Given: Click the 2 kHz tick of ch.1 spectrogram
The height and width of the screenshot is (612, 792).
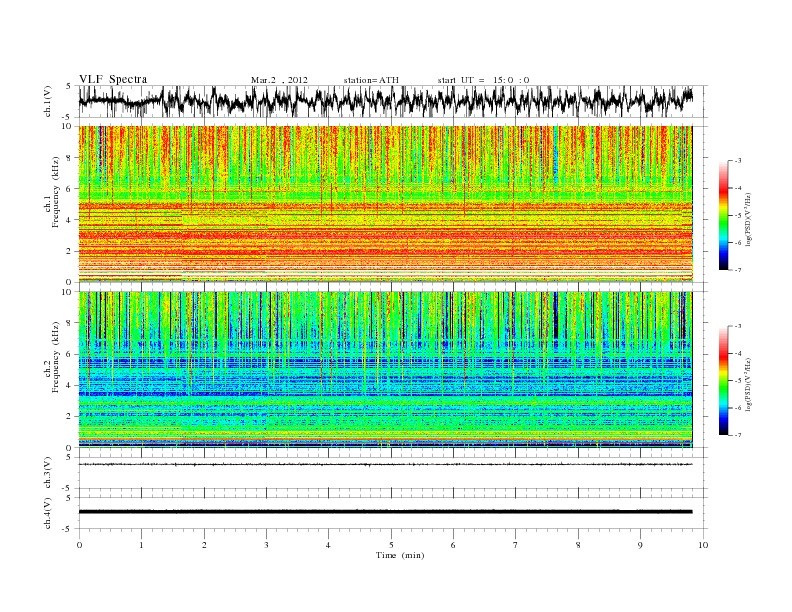Looking at the screenshot, I should [69, 251].
